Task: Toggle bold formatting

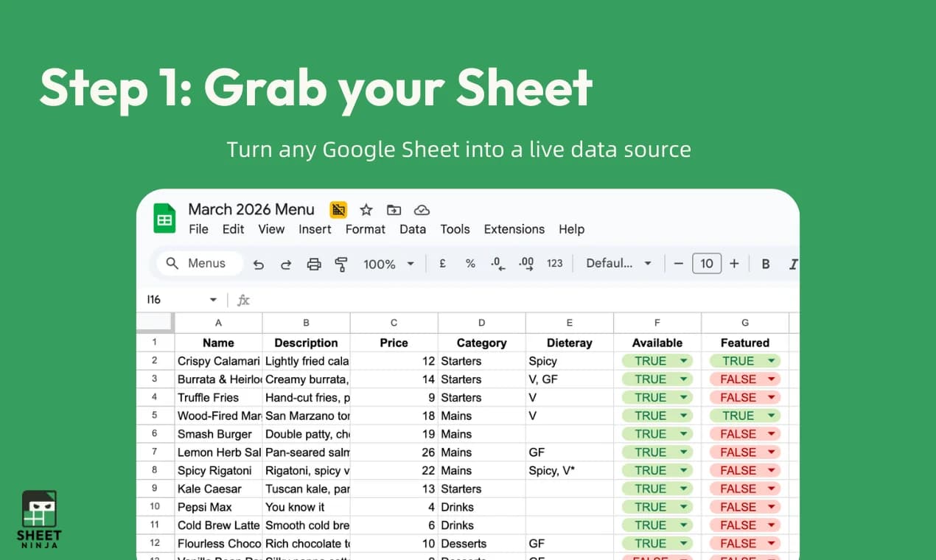Action: pos(766,263)
